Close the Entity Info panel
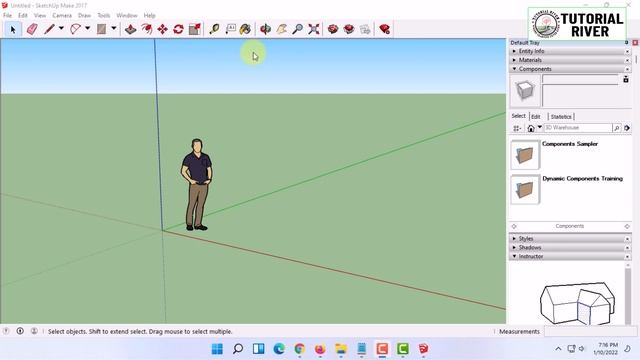Viewport: 640px width, 360px height. coord(627,51)
